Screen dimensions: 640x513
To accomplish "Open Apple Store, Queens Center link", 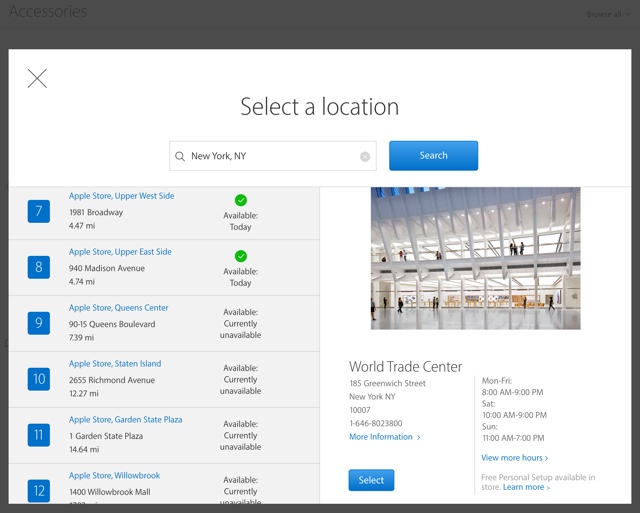I will point(118,308).
